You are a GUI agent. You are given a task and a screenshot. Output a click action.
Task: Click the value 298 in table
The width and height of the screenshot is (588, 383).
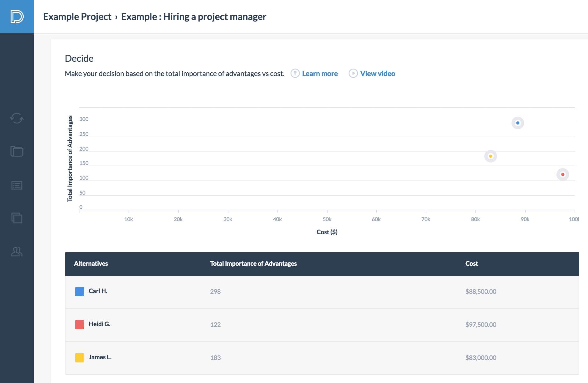(x=215, y=292)
